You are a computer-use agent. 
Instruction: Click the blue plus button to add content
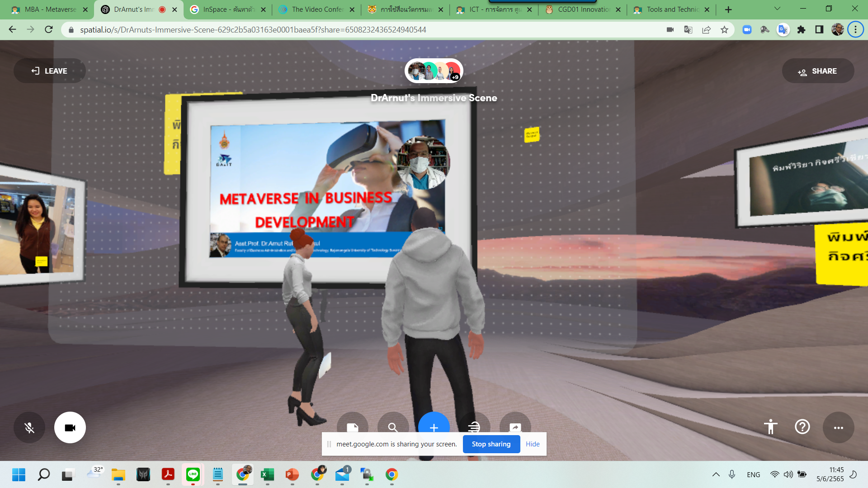tap(434, 427)
